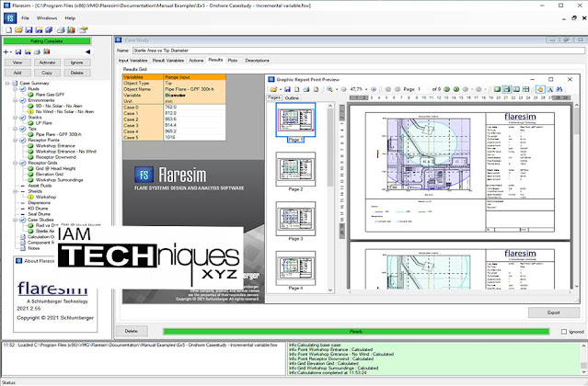Screen dimensions: 588x386
Task: Click the multi-page grid view icon
Action: (x=525, y=89)
